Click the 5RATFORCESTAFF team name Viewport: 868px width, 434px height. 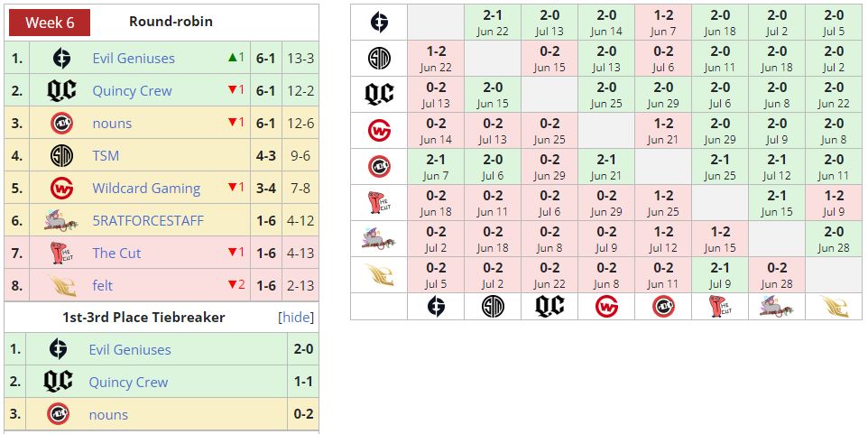click(148, 221)
